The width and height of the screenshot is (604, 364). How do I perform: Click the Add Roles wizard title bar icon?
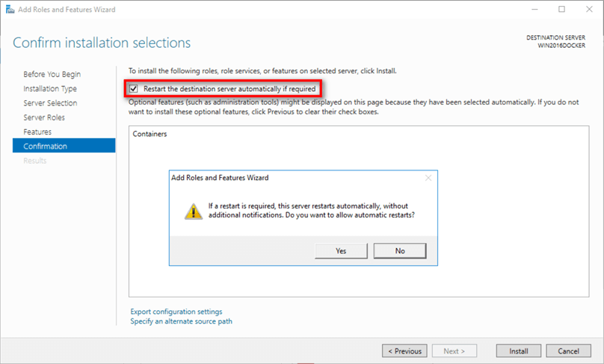[8, 10]
